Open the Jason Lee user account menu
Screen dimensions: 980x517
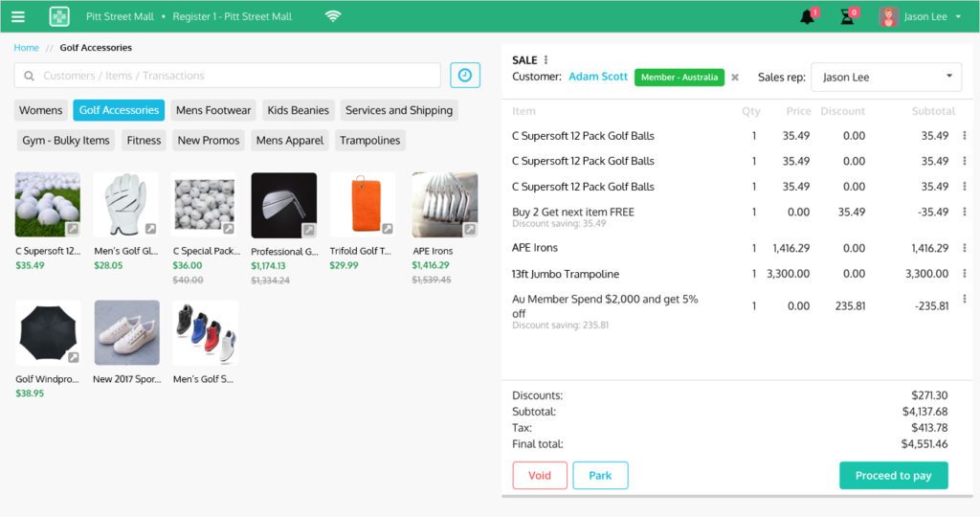tap(924, 16)
